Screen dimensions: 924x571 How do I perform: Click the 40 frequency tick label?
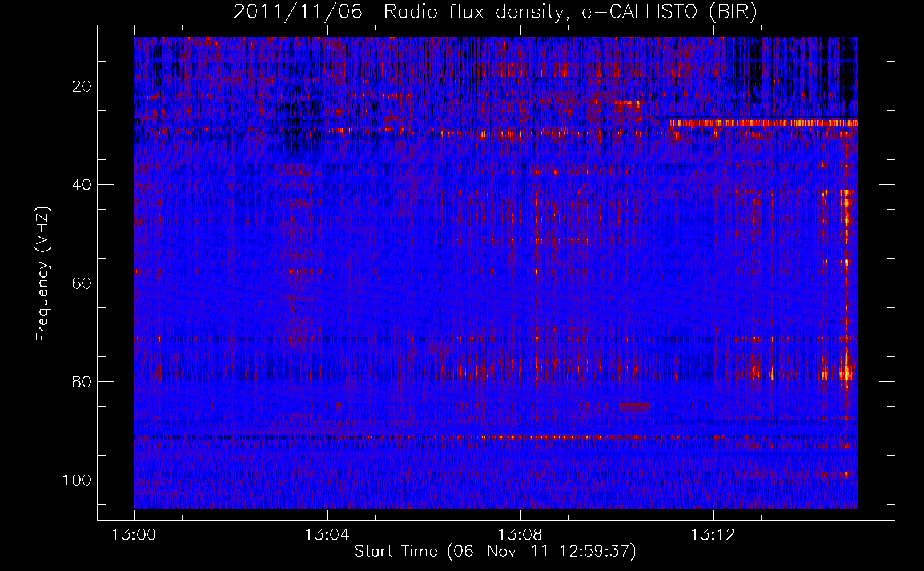point(82,184)
